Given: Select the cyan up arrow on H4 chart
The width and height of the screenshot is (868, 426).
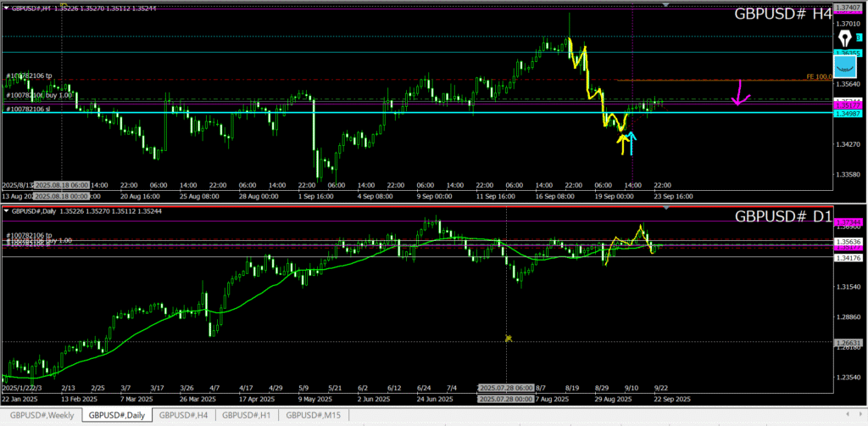Looking at the screenshot, I should [632, 143].
